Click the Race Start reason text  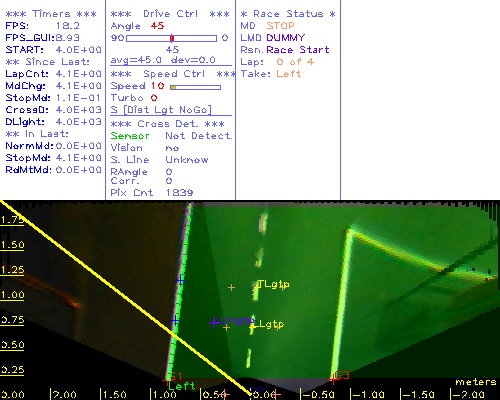[x=298, y=50]
